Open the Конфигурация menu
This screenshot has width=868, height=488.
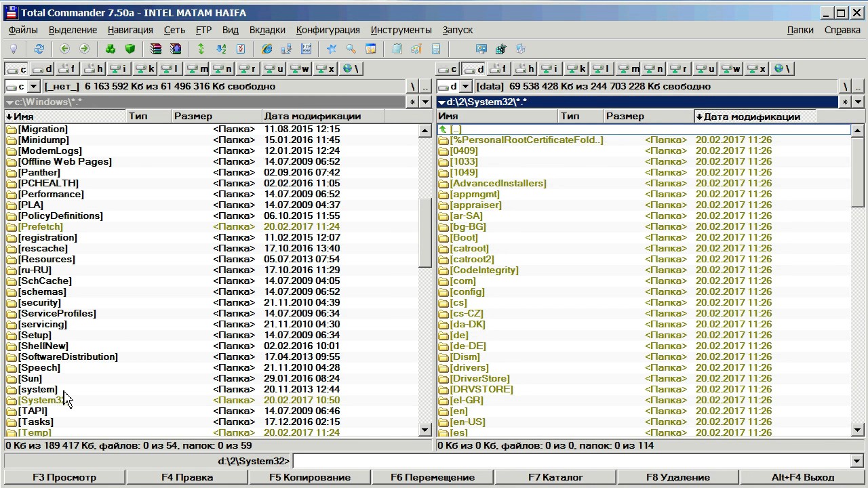(x=328, y=30)
